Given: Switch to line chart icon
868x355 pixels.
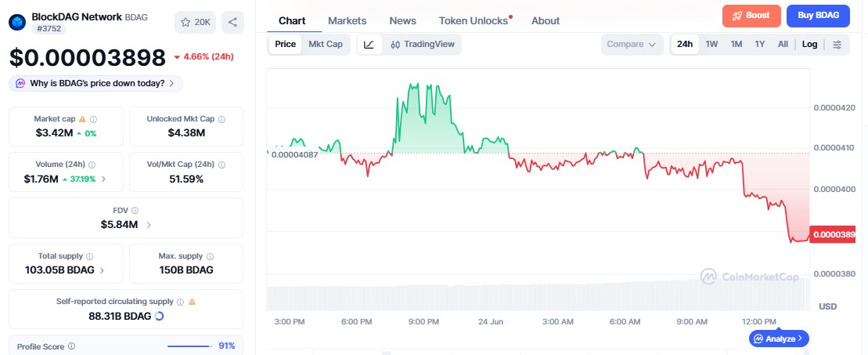Looking at the screenshot, I should 369,45.
